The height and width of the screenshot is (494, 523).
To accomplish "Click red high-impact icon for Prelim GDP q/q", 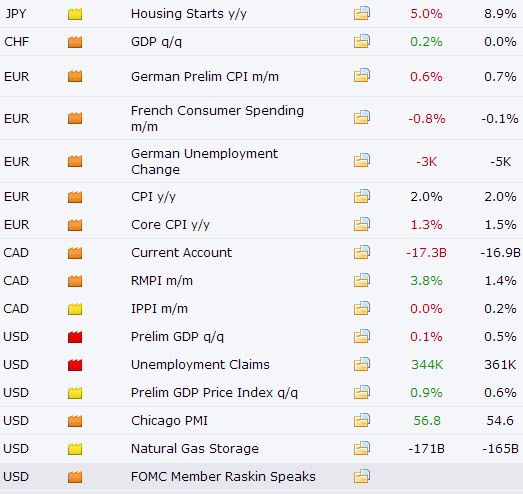I will pos(75,337).
